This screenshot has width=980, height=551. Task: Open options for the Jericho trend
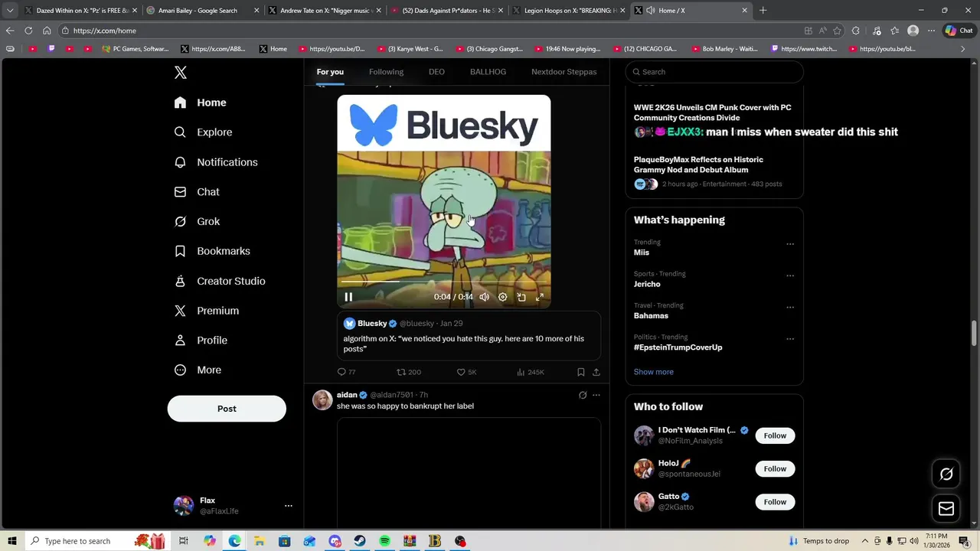point(790,275)
